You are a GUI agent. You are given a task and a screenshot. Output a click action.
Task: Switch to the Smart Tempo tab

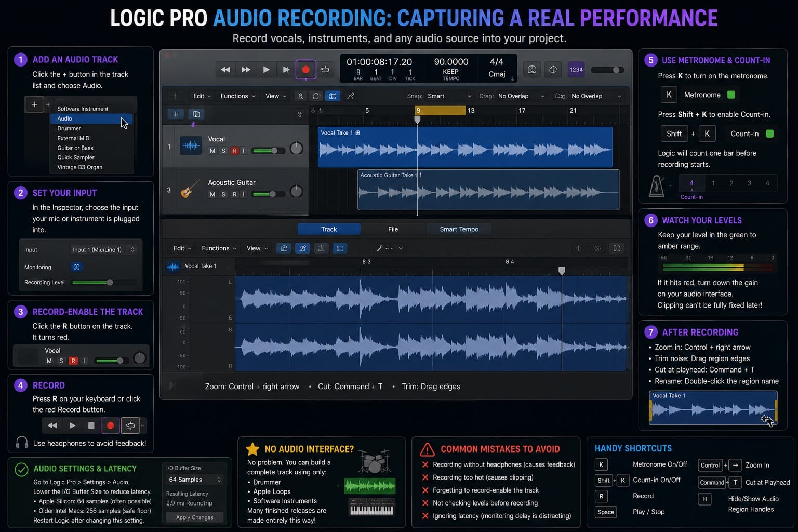(459, 229)
